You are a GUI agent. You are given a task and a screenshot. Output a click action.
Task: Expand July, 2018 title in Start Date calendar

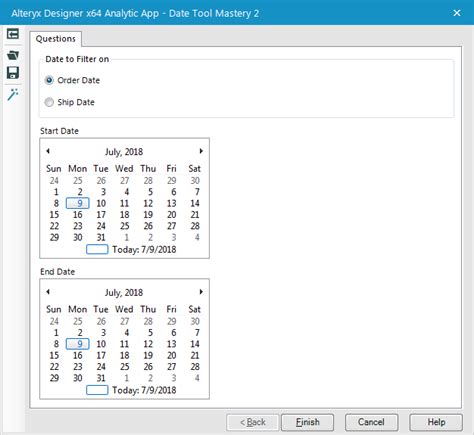tap(124, 152)
